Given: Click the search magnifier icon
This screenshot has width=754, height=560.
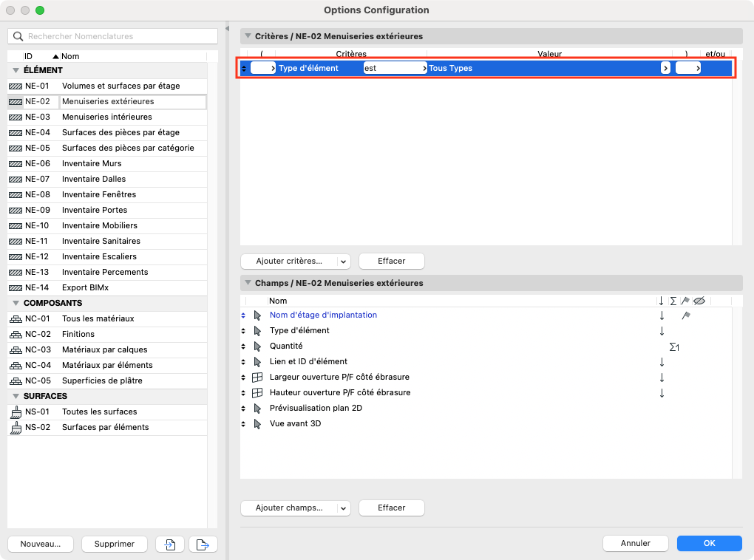Looking at the screenshot, I should tap(18, 36).
